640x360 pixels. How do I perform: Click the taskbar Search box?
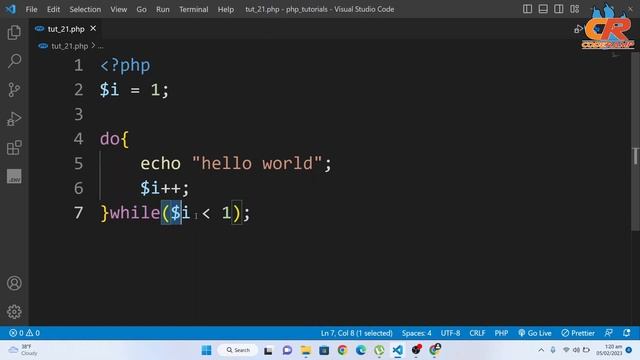[238, 350]
